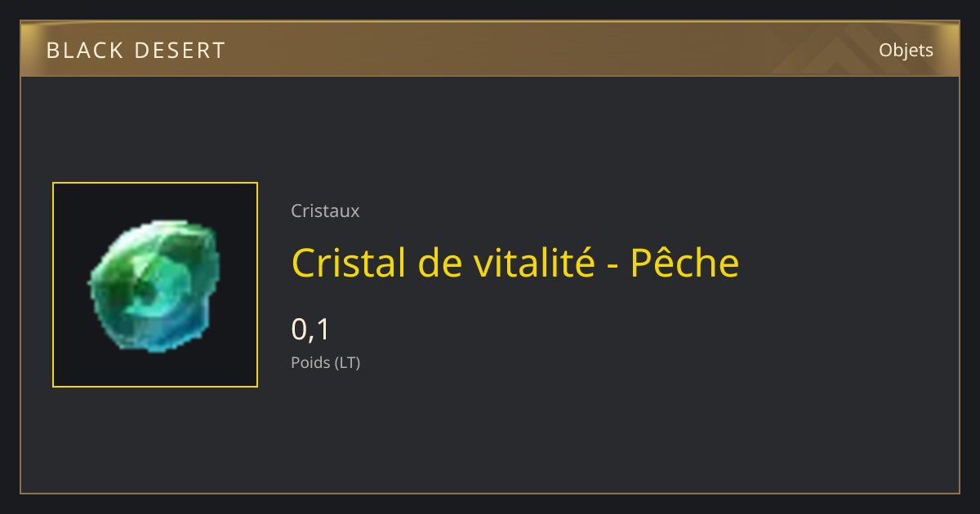This screenshot has height=514, width=980.
Task: Click the gold banner between title and Objets
Action: (x=531, y=51)
